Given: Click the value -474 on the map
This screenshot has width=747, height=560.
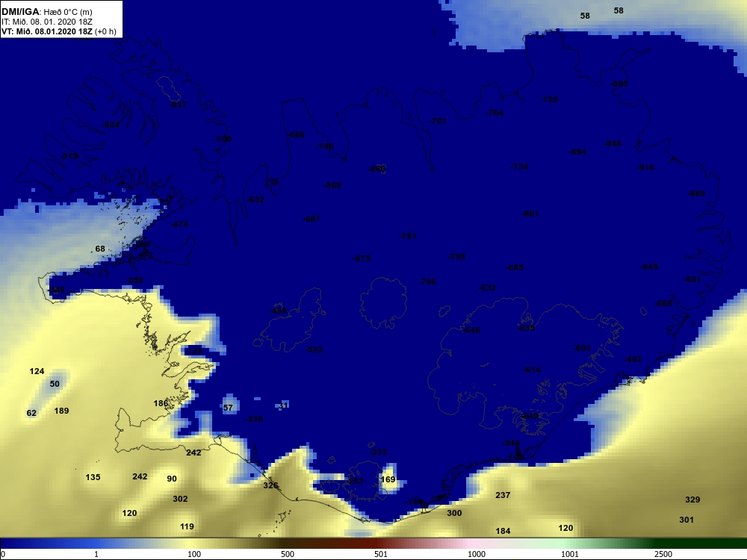Looking at the screenshot, I should [179, 224].
